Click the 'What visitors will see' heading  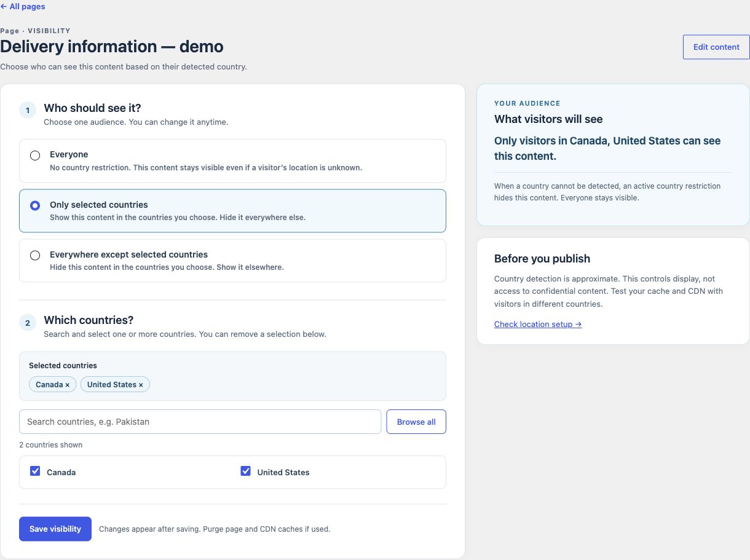(548, 119)
